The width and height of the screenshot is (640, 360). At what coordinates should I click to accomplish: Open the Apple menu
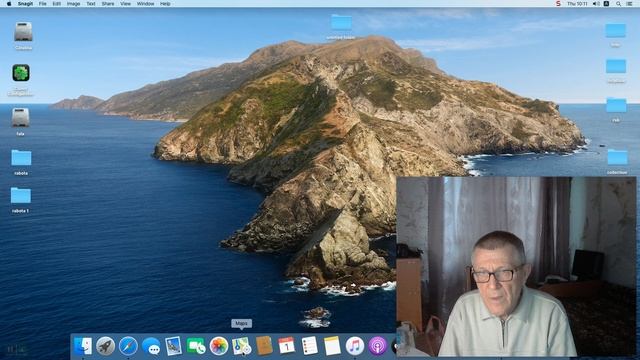click(9, 4)
